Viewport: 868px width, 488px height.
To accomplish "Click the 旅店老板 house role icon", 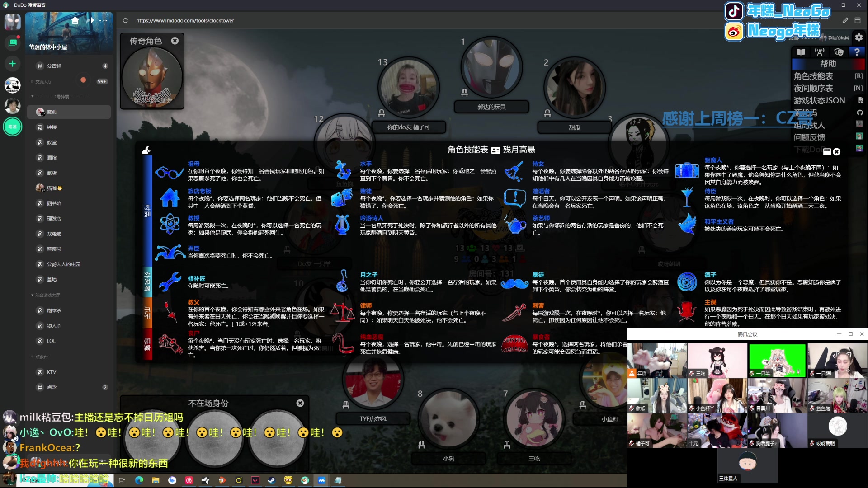I will [170, 198].
